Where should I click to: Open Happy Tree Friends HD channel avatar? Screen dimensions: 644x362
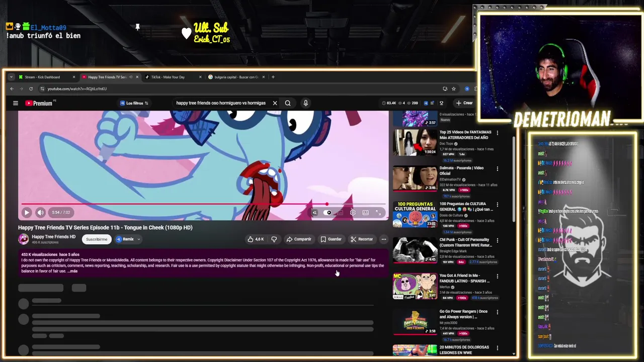[24, 239]
